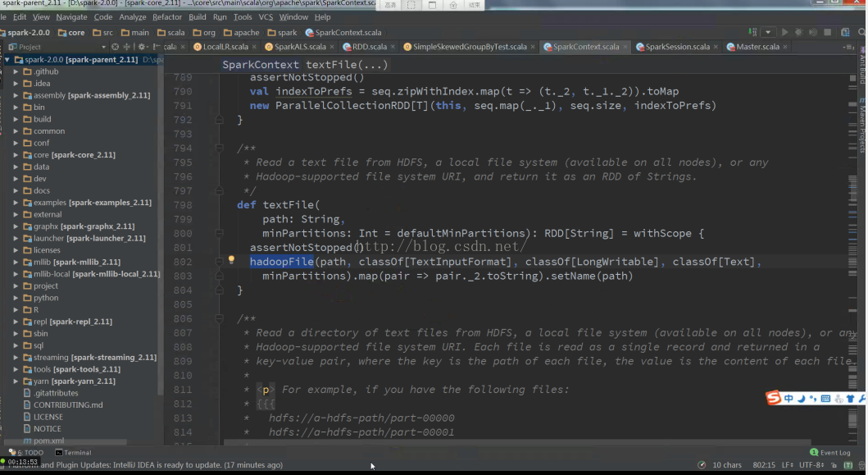Toggle fold marker at line 792
868x475 pixels.
pyautogui.click(x=219, y=120)
